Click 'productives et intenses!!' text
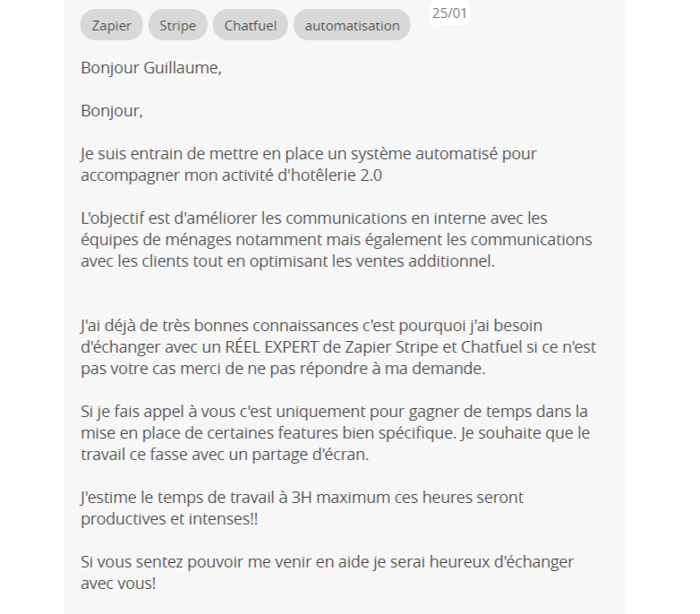The image size is (700, 614). point(169,519)
